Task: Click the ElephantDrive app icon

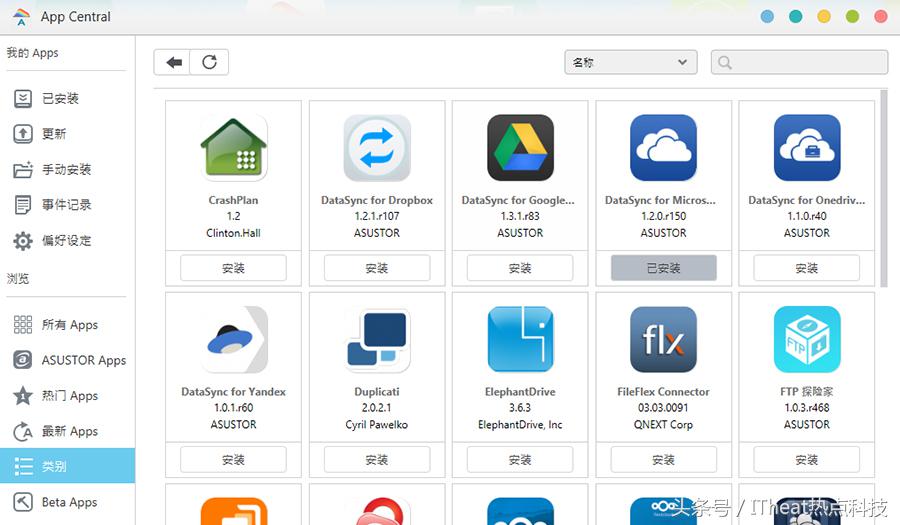Action: click(520, 340)
